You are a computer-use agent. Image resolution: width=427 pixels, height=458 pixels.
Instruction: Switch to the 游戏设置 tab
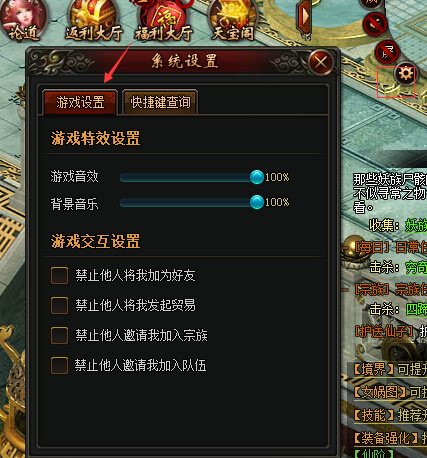click(x=80, y=102)
